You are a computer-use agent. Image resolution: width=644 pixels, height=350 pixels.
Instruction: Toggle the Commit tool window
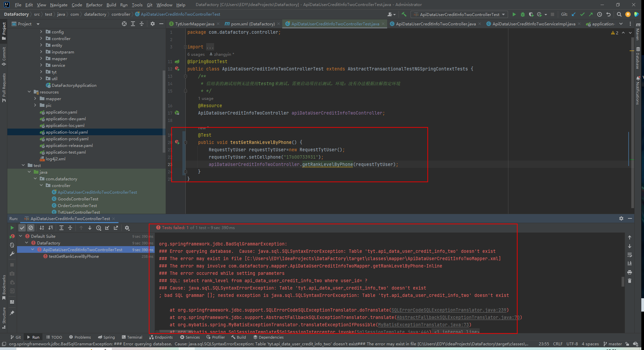tap(4, 56)
